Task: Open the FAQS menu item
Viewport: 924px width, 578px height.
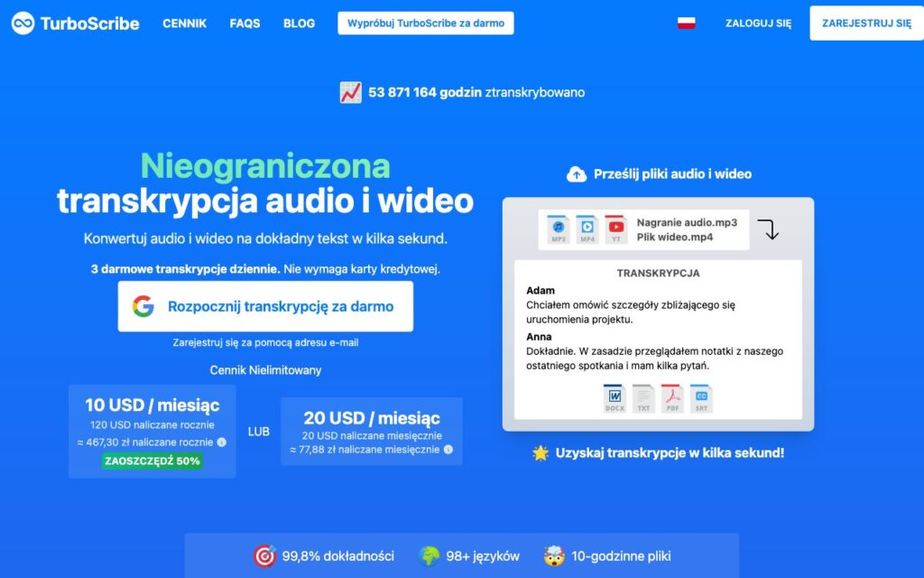Action: pos(245,23)
